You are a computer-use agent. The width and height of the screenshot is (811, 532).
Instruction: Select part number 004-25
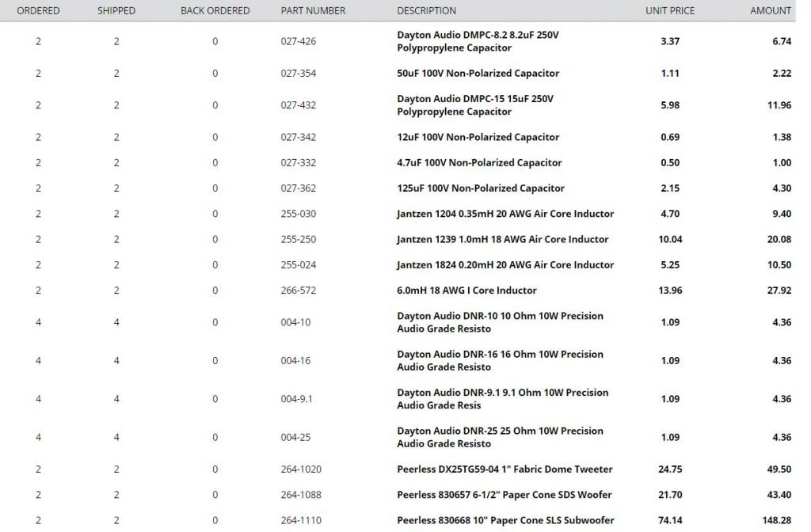pos(296,437)
